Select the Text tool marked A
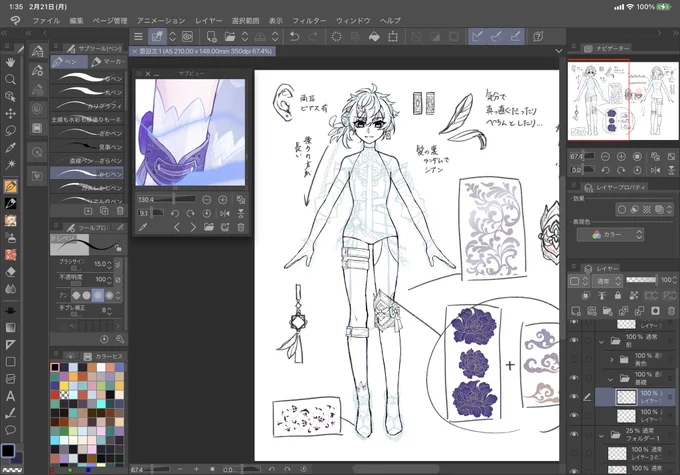Screen dimensions: 680x475 pyautogui.click(x=10, y=396)
